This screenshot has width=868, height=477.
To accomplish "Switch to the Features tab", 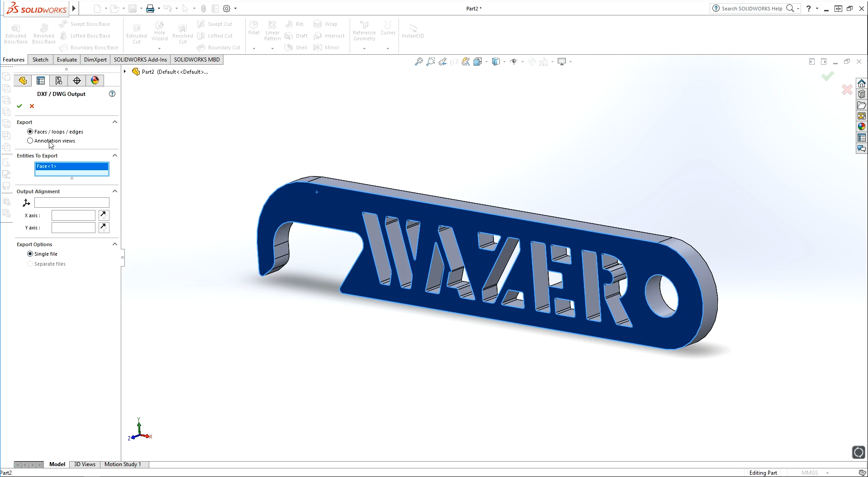I will pyautogui.click(x=14, y=60).
